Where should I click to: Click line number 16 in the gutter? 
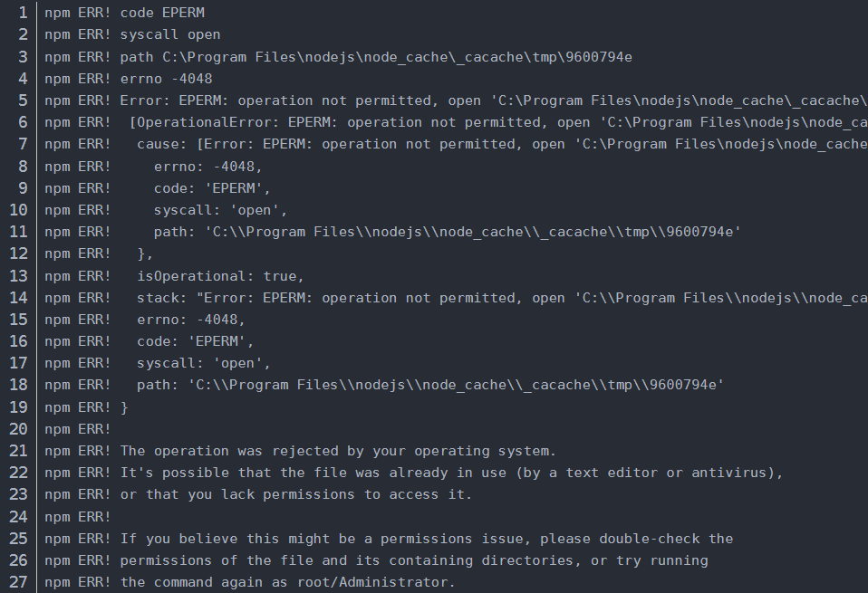(18, 340)
